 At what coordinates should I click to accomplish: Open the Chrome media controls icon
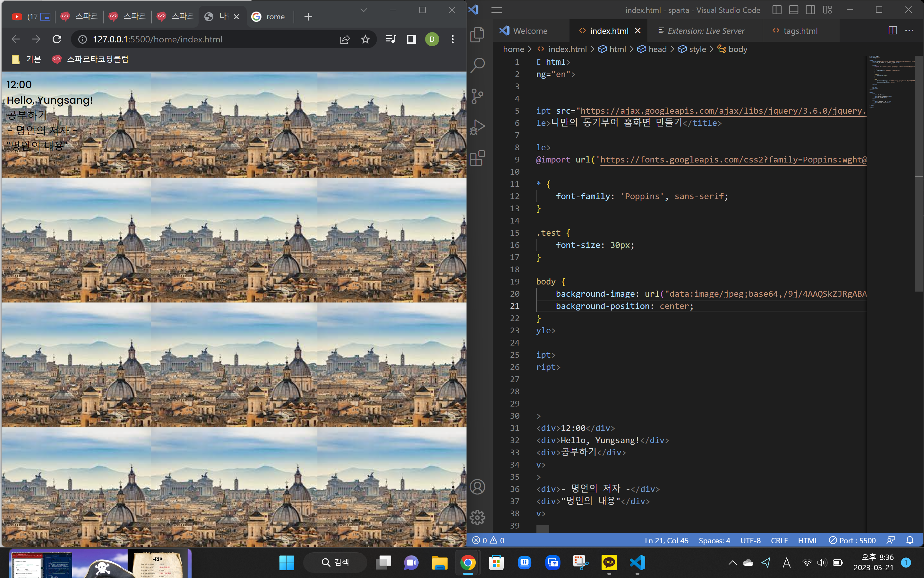[390, 39]
